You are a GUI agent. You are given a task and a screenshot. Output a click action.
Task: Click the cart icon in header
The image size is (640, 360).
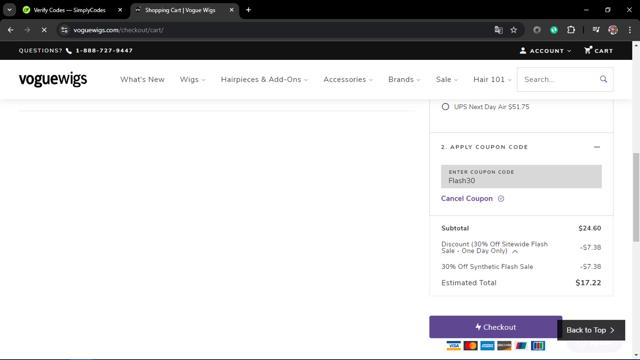coord(588,50)
